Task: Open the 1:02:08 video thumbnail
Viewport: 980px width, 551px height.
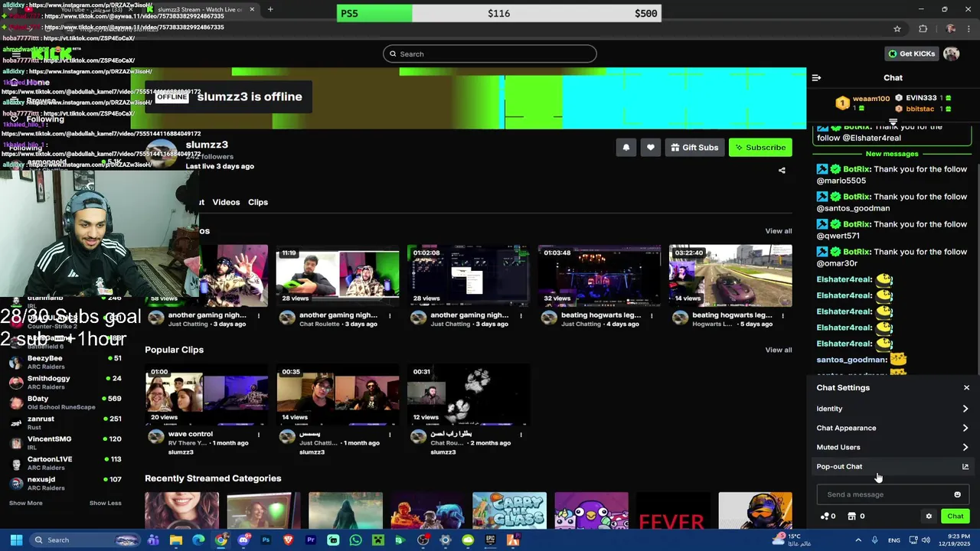Action: (x=469, y=275)
